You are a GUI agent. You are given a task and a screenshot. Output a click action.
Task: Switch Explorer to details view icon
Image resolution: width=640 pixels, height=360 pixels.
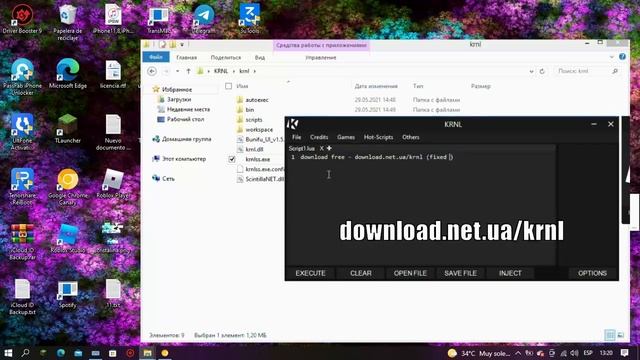[x=610, y=335]
